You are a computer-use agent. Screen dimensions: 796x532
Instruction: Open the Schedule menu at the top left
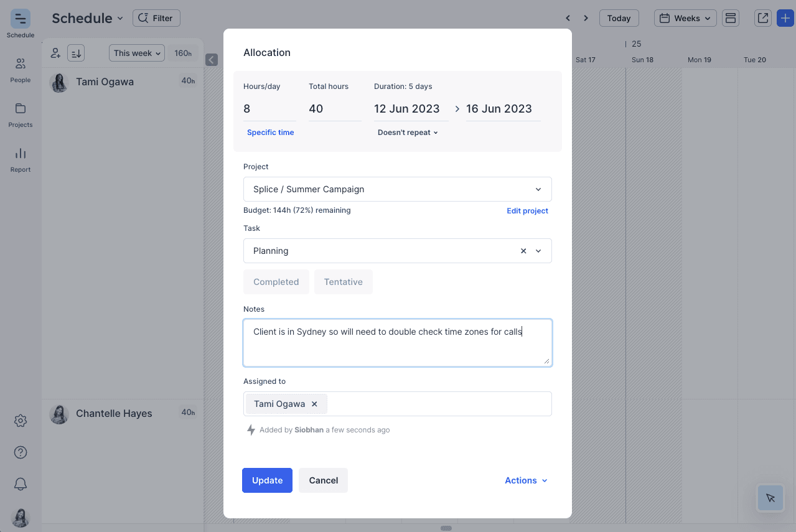tap(87, 18)
